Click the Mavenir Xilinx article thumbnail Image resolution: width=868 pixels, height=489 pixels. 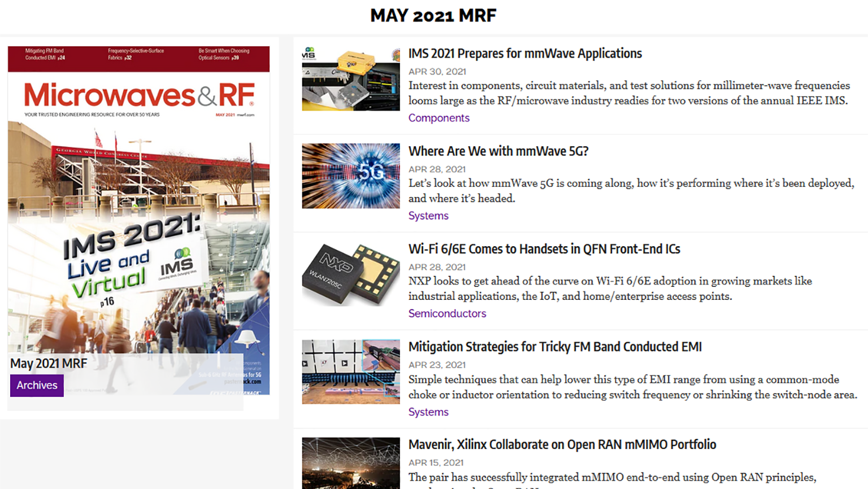coord(350,463)
